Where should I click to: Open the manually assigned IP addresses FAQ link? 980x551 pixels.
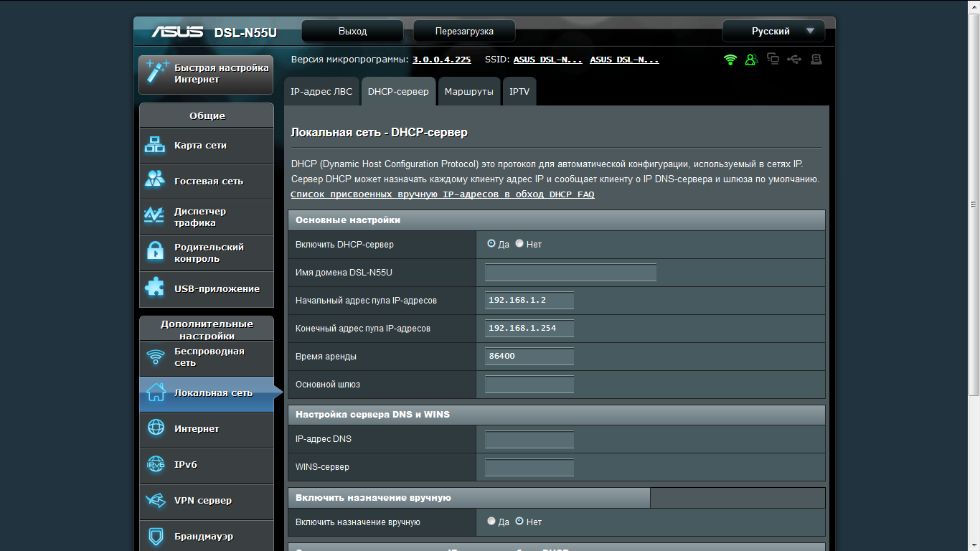pyautogui.click(x=442, y=194)
